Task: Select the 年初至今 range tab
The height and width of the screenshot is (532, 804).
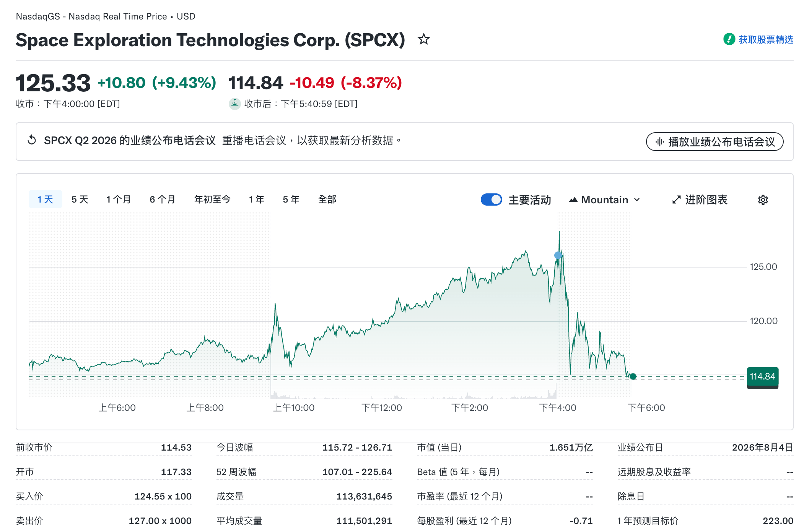Action: [x=212, y=199]
